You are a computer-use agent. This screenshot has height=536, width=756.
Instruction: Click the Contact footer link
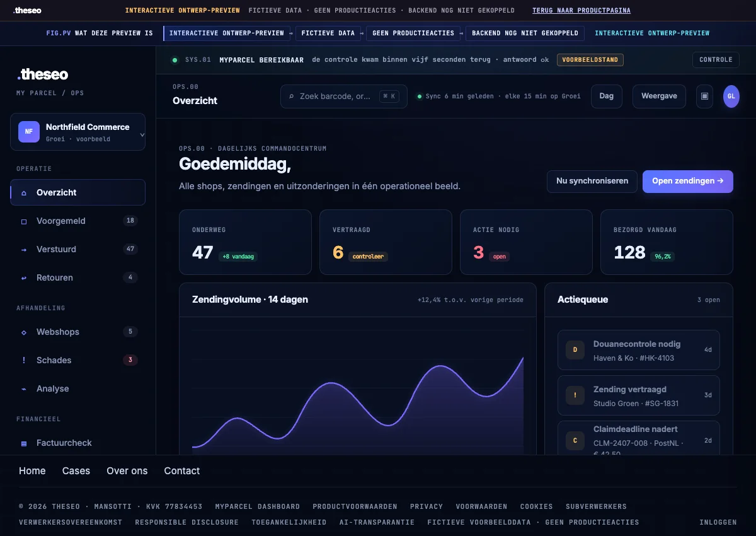tap(182, 471)
